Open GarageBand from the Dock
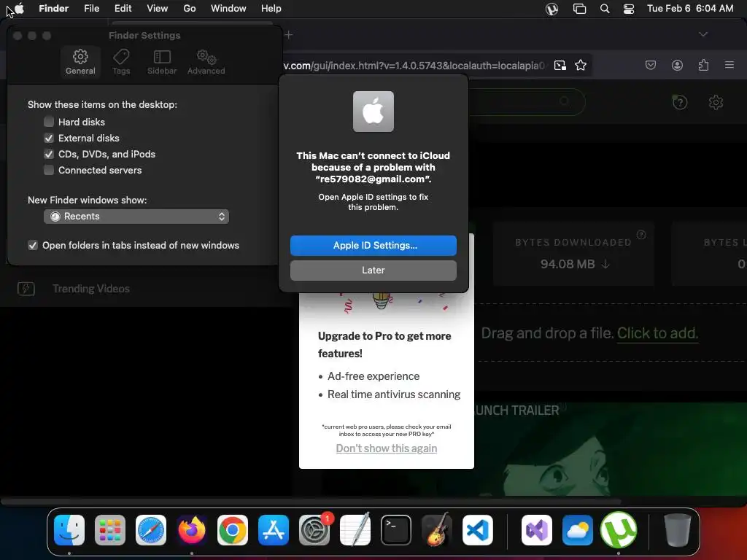 437,530
